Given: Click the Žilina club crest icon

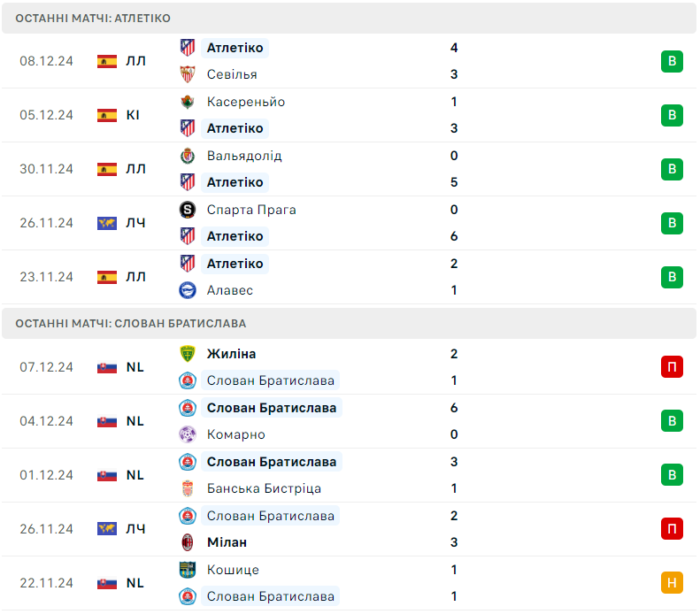Looking at the screenshot, I should point(188,354).
